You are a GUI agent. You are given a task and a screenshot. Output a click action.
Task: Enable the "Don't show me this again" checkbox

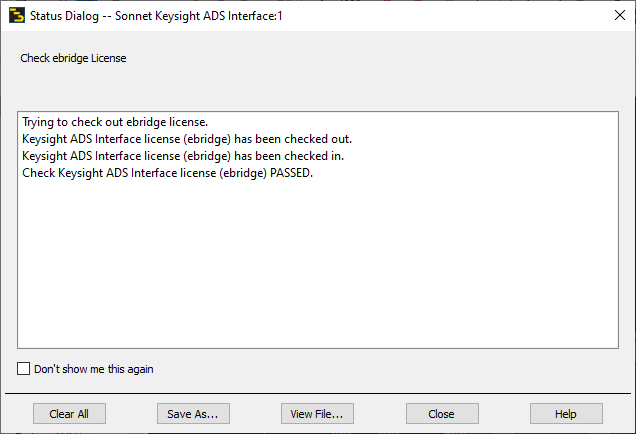click(24, 369)
